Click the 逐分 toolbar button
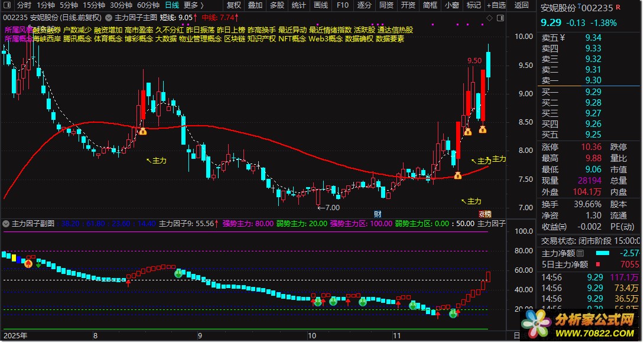Viewport: 644px width, 343px height. click(x=365, y=5)
